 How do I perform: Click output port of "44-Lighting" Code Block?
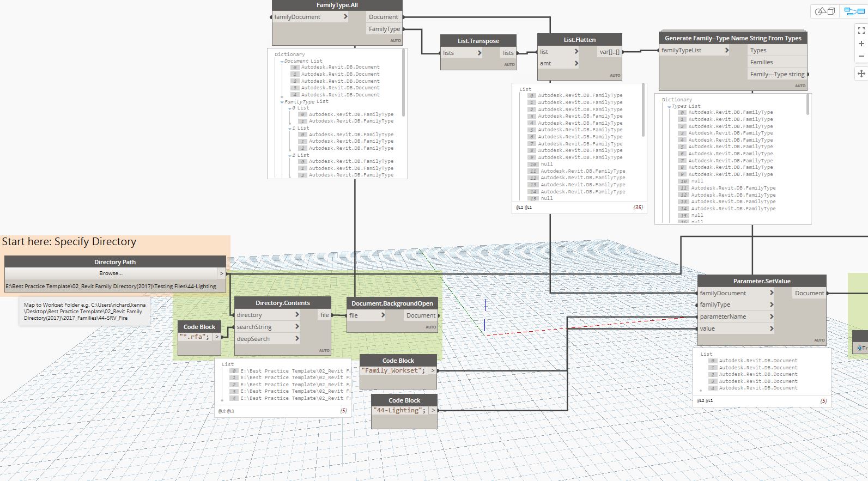click(x=433, y=410)
